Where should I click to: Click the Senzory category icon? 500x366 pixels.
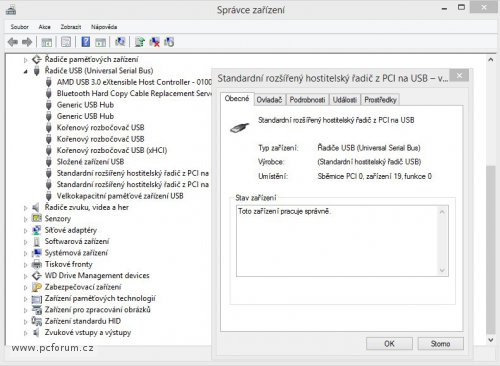pos(36,218)
